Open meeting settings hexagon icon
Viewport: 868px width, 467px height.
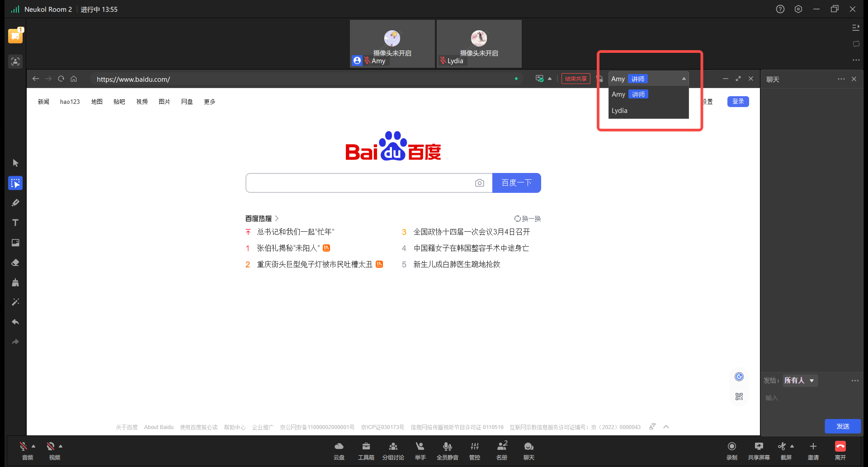(x=798, y=9)
